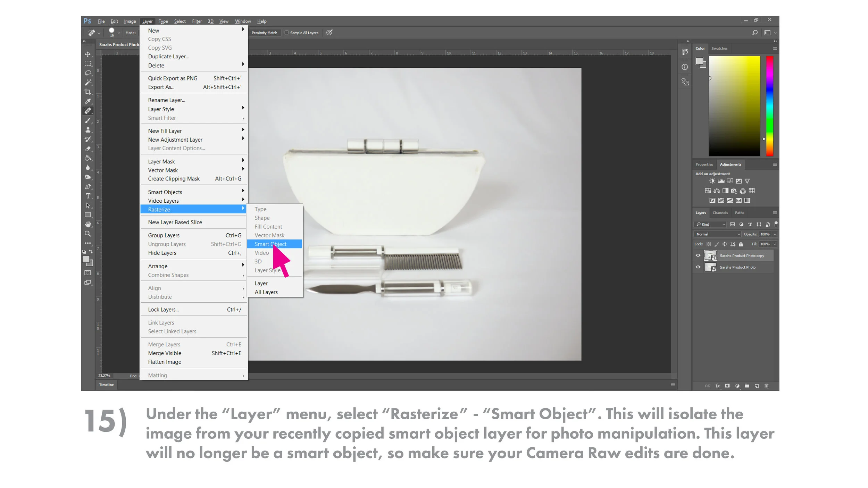
Task: Click the Proximity Match button
Action: tap(264, 33)
